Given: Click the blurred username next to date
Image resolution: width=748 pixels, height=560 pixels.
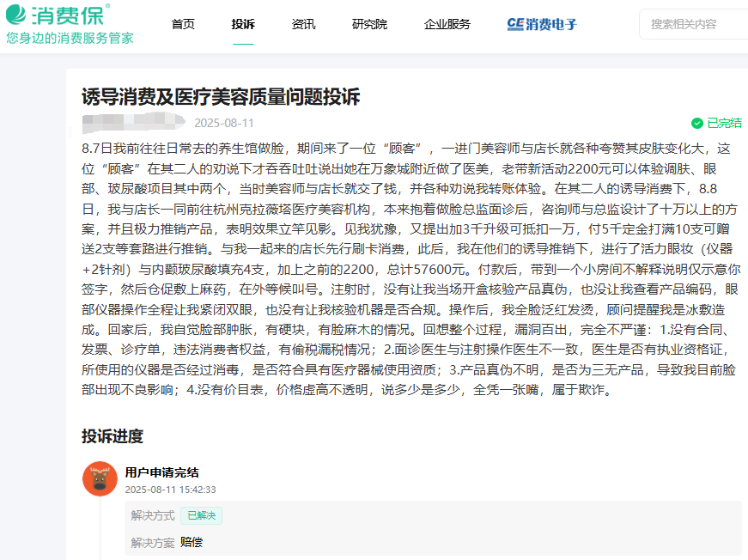Looking at the screenshot, I should pyautogui.click(x=134, y=123).
